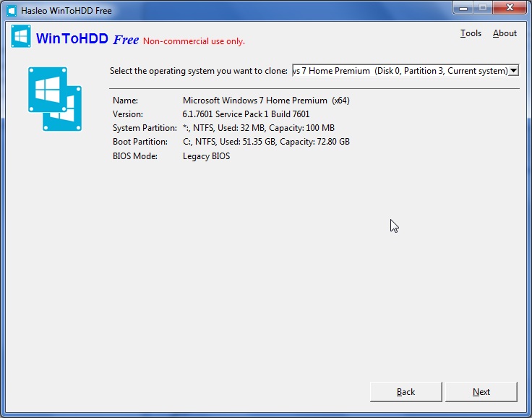The width and height of the screenshot is (532, 418).
Task: Click the 'Legacy BIOS' value
Action: point(206,156)
